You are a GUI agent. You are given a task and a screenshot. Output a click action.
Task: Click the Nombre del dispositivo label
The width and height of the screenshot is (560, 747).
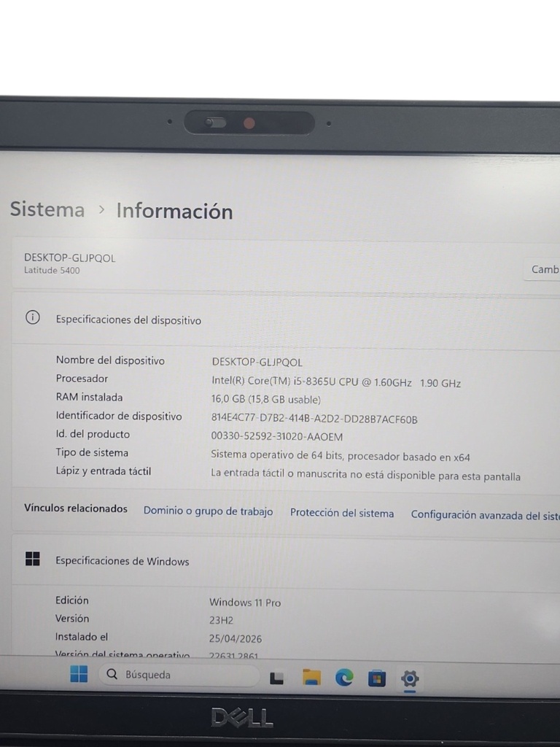tap(110, 360)
